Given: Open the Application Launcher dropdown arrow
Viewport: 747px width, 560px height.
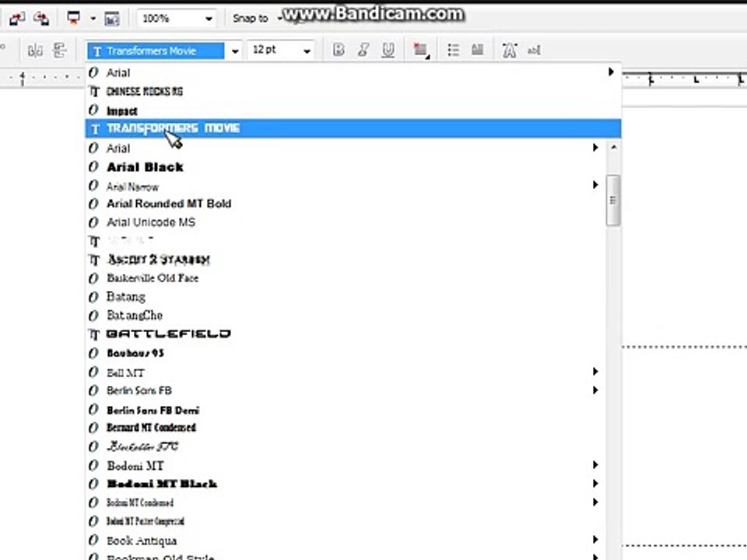Looking at the screenshot, I should pos(93,19).
